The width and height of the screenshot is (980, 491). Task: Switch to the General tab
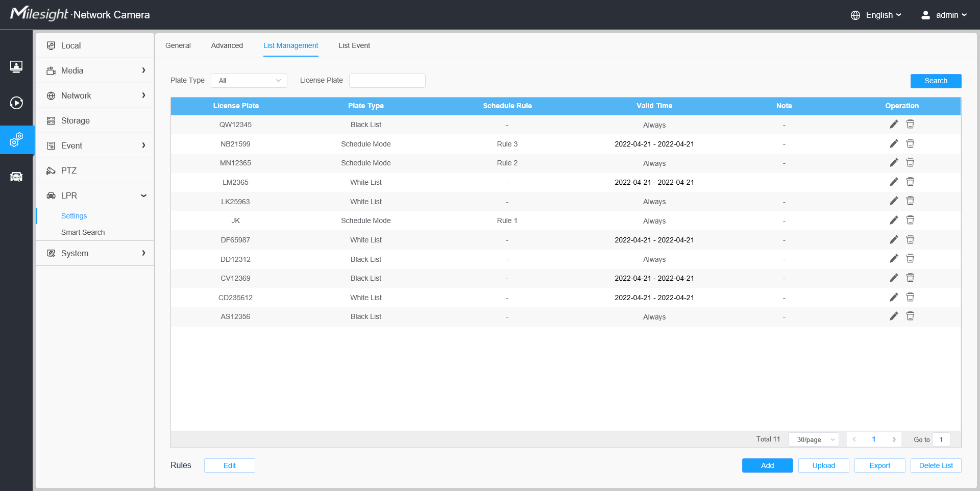(x=178, y=45)
